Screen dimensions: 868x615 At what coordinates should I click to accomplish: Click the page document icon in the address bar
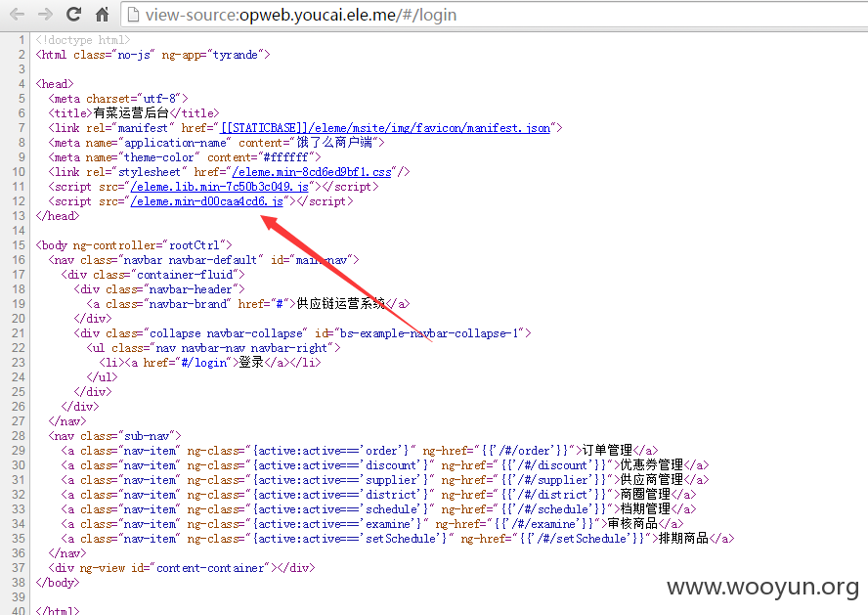coord(133,15)
